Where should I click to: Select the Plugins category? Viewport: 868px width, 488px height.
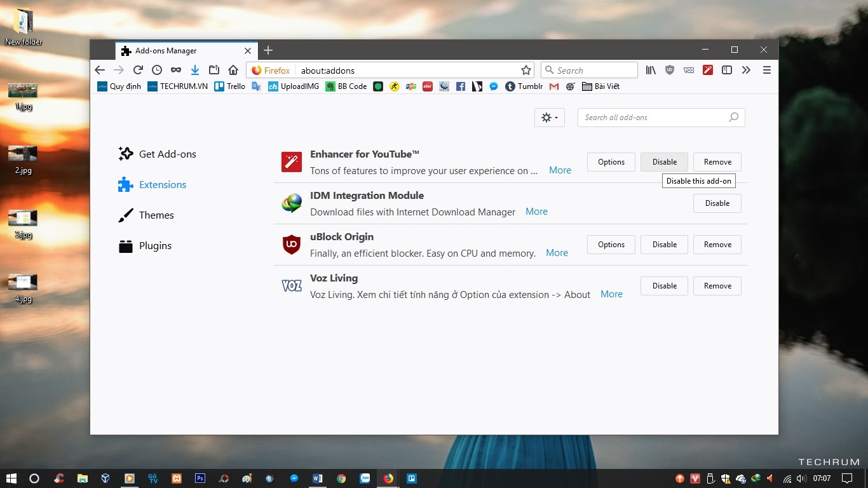pyautogui.click(x=155, y=246)
